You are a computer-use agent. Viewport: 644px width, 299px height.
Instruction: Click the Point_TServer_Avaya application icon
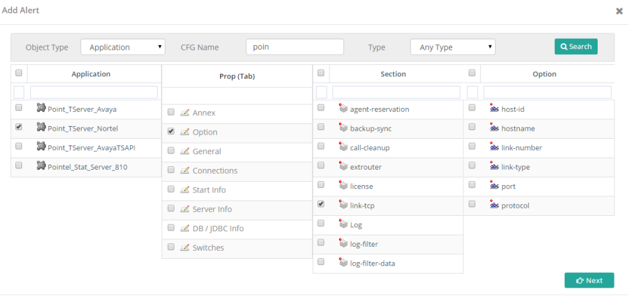[x=41, y=108]
